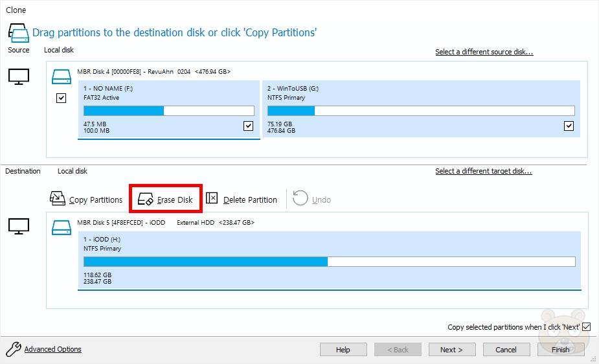Screen dimensions: 599x364
Task: Uncheck the whole source disk 4 checkbox
Action: pos(61,98)
